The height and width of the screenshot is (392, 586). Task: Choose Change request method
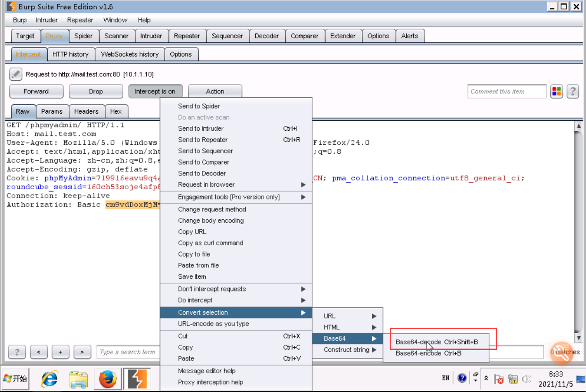tap(236, 209)
